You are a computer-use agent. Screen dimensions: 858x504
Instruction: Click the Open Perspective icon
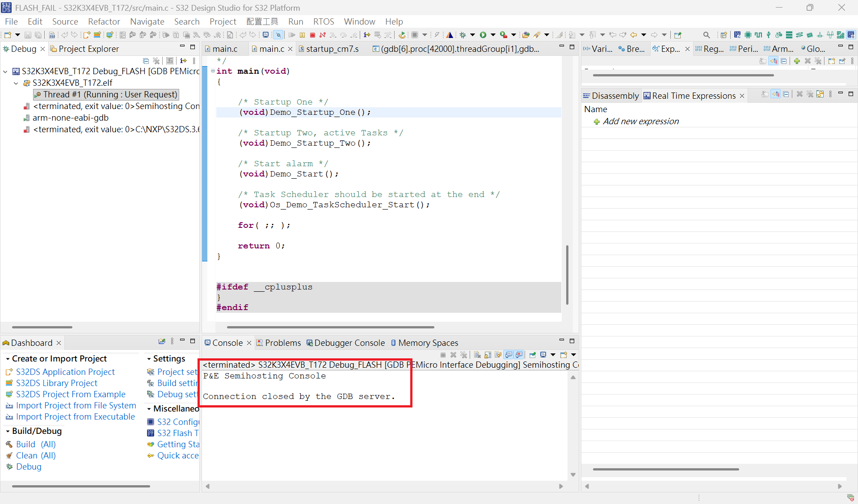(x=723, y=35)
